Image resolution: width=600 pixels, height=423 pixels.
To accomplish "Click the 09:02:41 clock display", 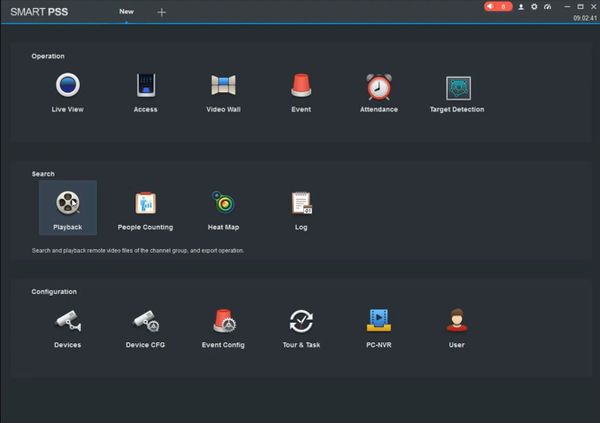I will pos(585,18).
